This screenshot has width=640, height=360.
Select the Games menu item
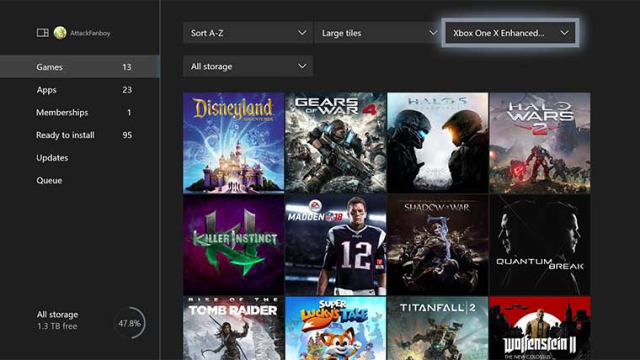click(80, 67)
